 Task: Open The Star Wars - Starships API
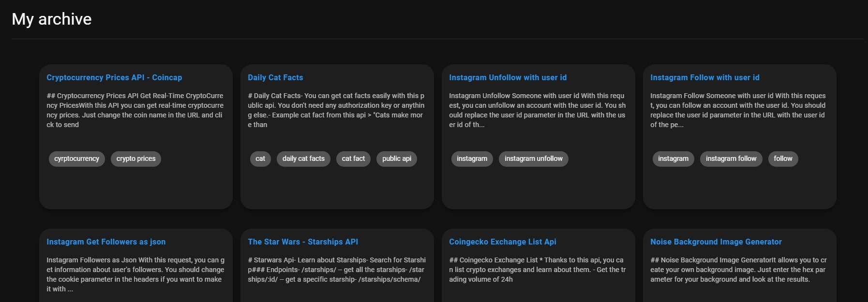tap(303, 242)
